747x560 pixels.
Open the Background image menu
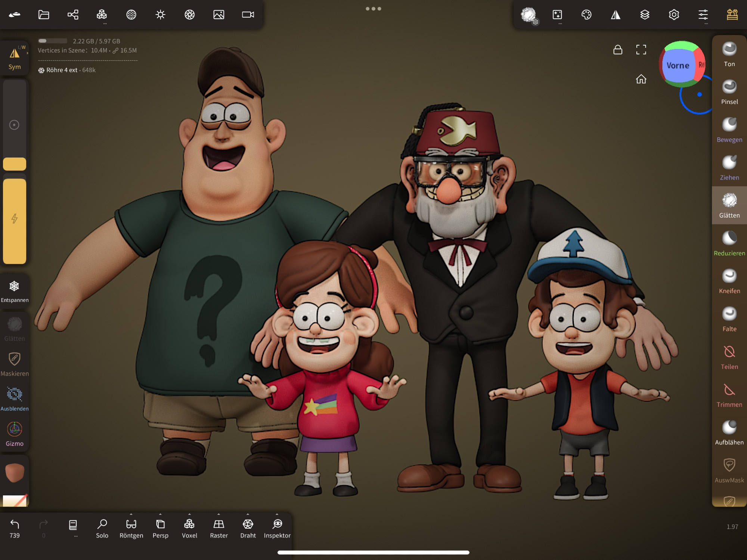219,15
